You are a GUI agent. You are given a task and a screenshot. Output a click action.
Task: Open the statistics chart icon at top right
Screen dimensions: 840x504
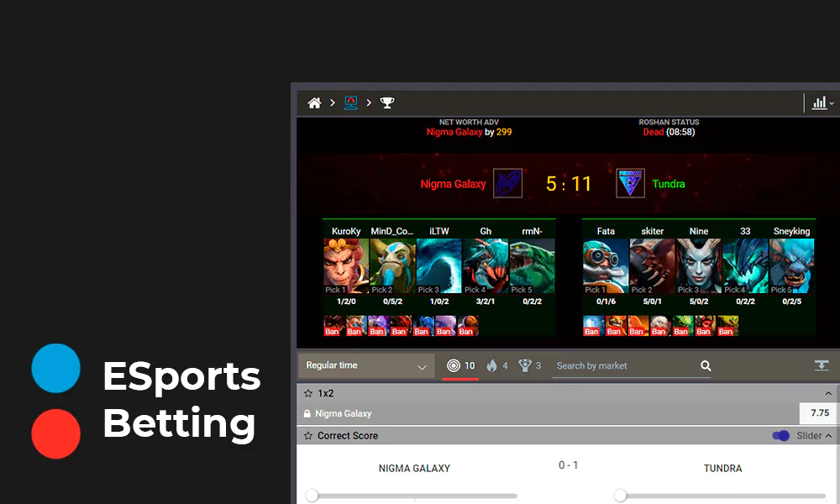(x=819, y=102)
